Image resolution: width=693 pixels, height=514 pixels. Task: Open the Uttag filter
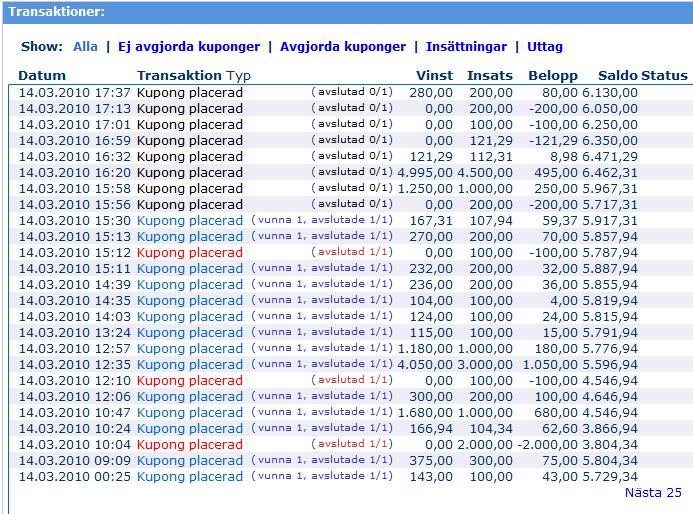[545, 47]
